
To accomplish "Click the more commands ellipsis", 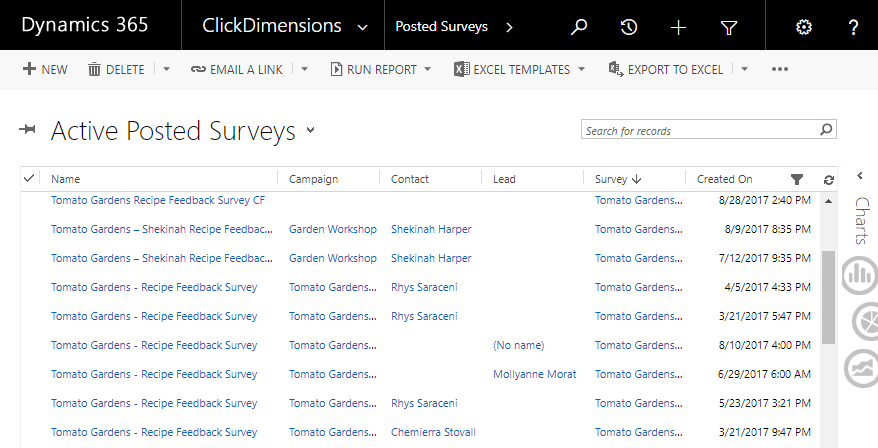I will 780,69.
